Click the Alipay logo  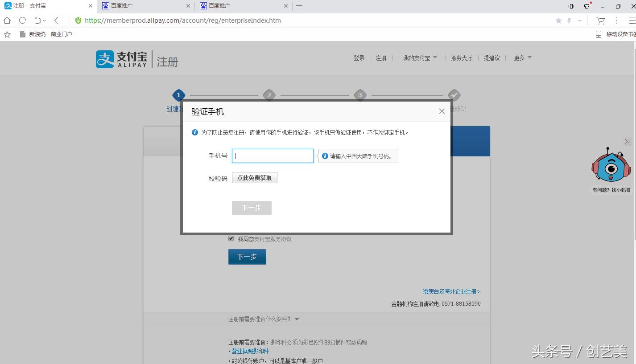point(120,58)
